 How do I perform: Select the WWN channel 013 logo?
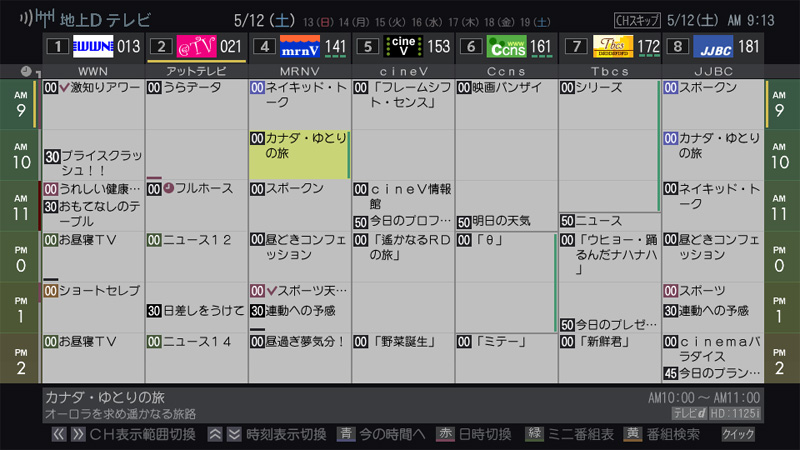(x=93, y=46)
